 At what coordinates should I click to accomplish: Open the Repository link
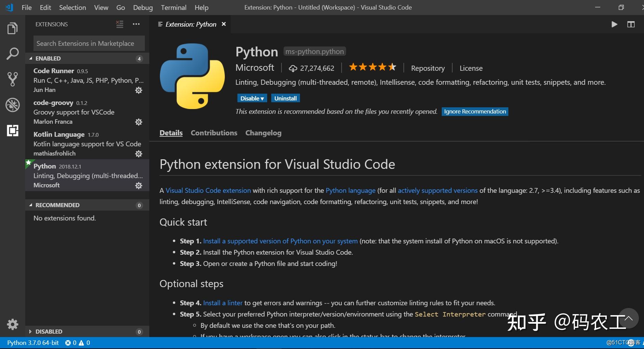pyautogui.click(x=428, y=68)
